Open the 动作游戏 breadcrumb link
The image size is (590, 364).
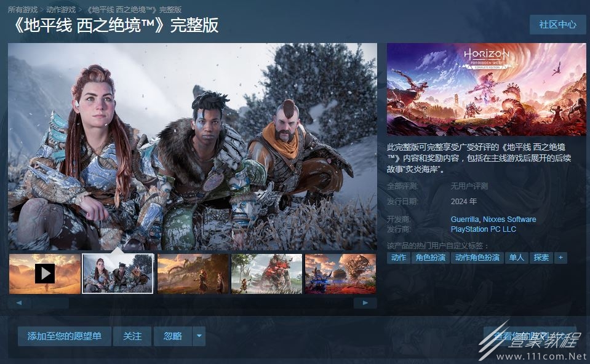point(61,9)
